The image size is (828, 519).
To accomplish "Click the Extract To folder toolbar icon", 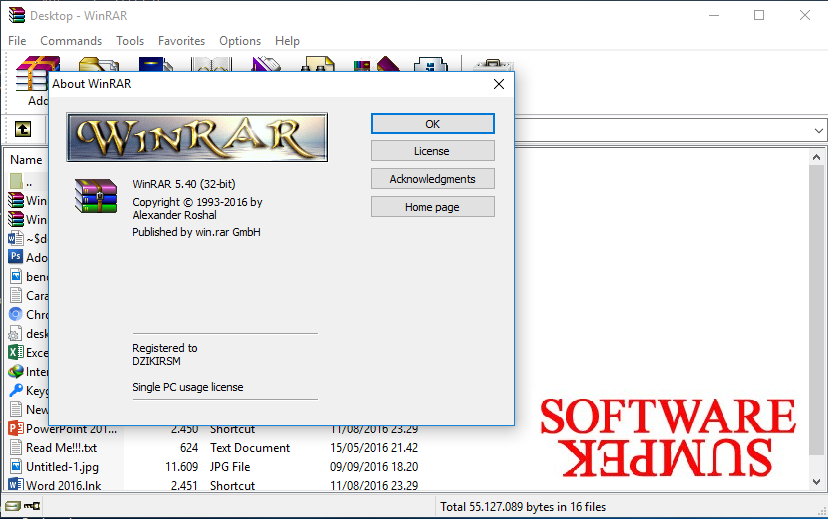I will click(x=99, y=64).
